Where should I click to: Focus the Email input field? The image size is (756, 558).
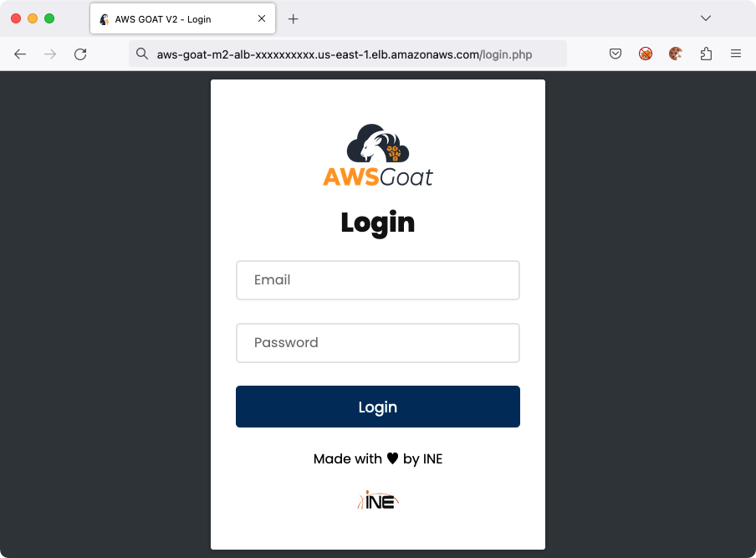tap(377, 280)
